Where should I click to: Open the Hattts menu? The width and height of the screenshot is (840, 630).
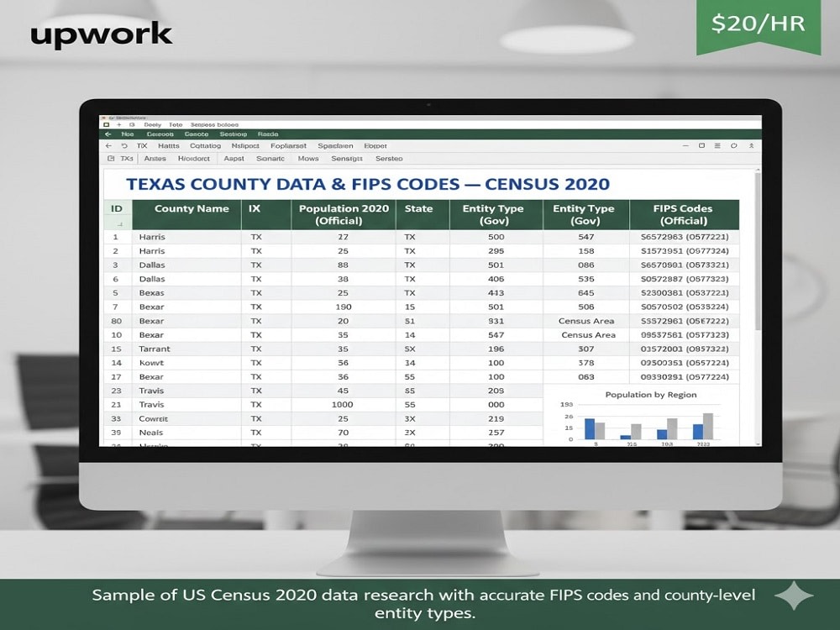point(169,145)
